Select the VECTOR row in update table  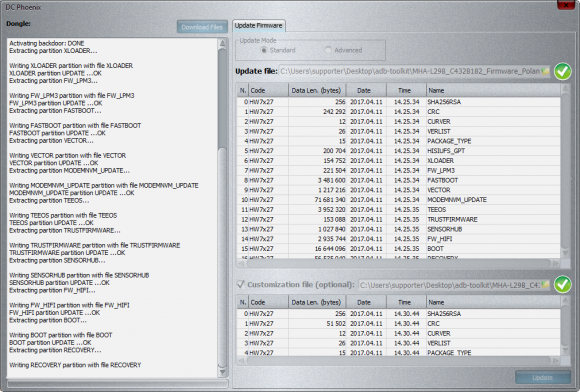coord(398,190)
